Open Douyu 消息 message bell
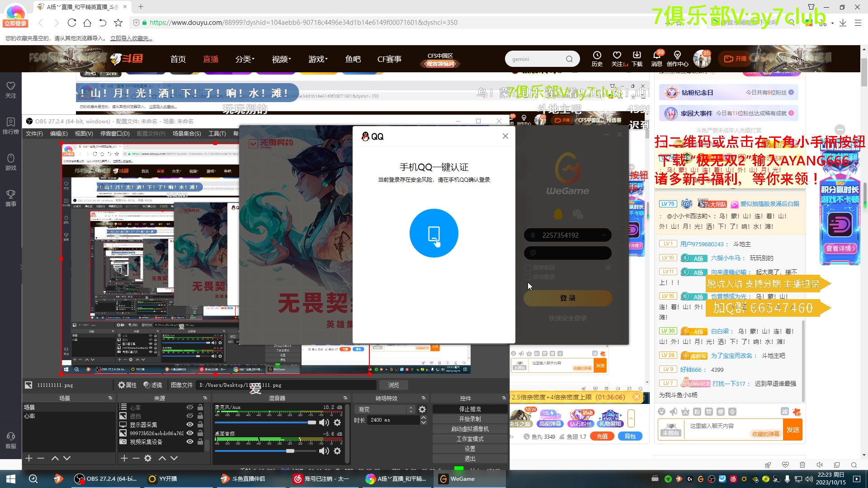Screen dimensions: 868x488 click(657, 59)
